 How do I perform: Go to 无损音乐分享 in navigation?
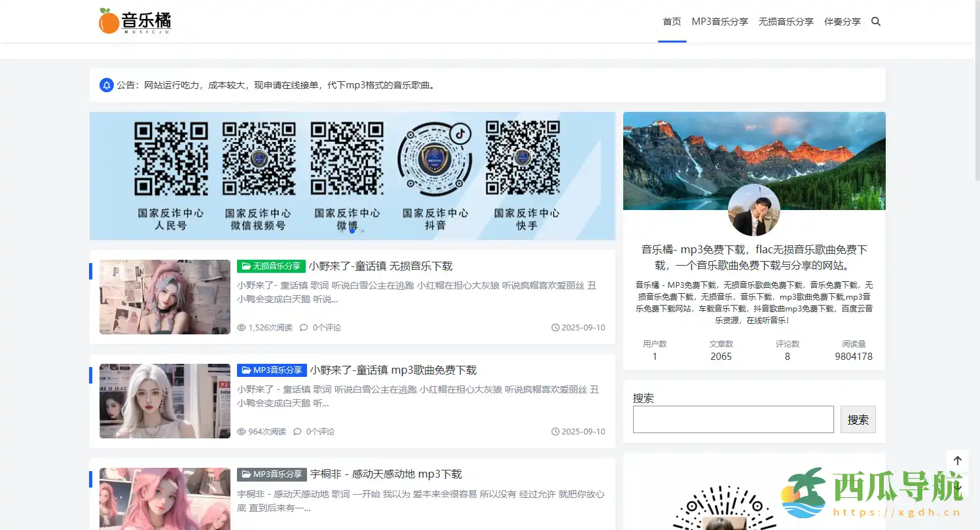coord(786,22)
